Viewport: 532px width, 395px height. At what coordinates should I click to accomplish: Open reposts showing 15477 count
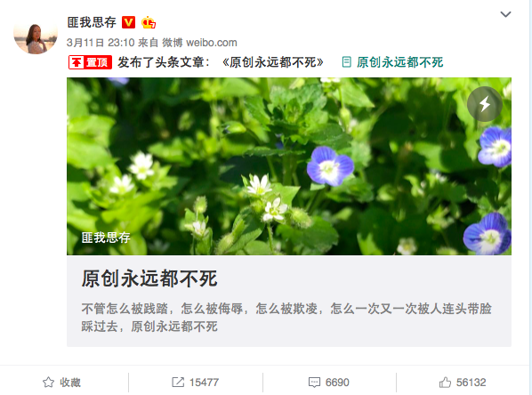click(195, 383)
